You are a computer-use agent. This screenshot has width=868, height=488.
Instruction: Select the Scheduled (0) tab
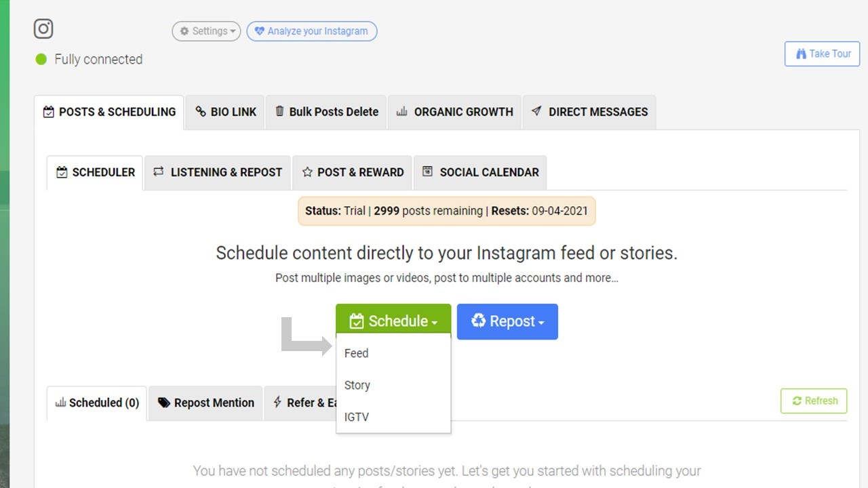[97, 403]
